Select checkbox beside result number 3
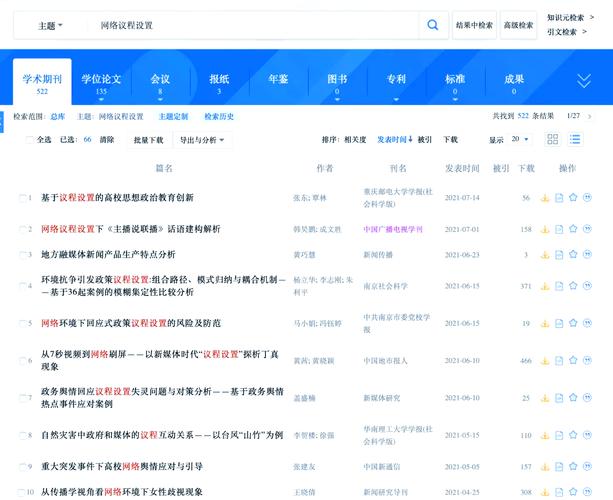Screen dimensions: 613x500 click(x=23, y=255)
